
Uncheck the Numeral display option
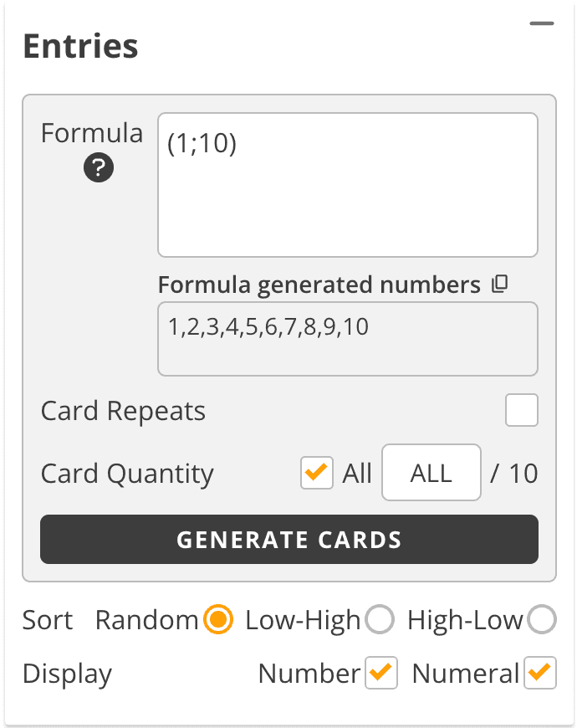tap(541, 673)
